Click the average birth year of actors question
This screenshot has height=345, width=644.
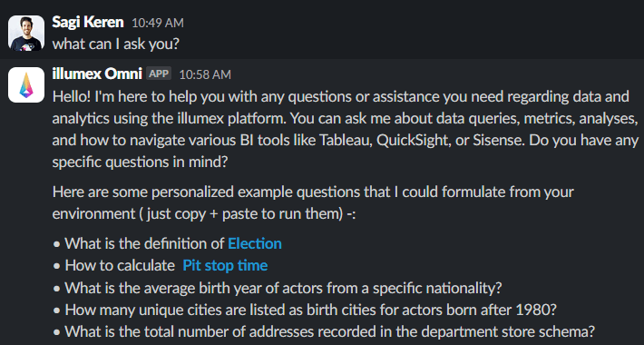pyautogui.click(x=283, y=288)
